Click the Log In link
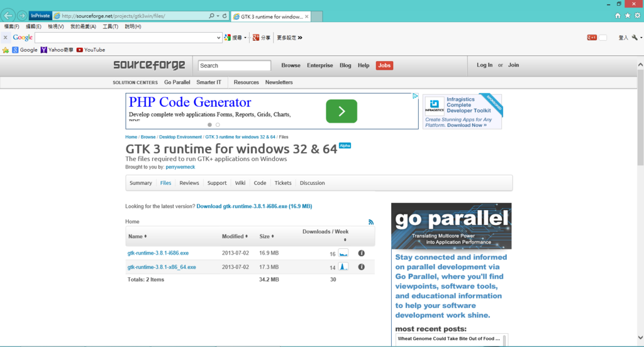The height and width of the screenshot is (347, 644). [485, 65]
